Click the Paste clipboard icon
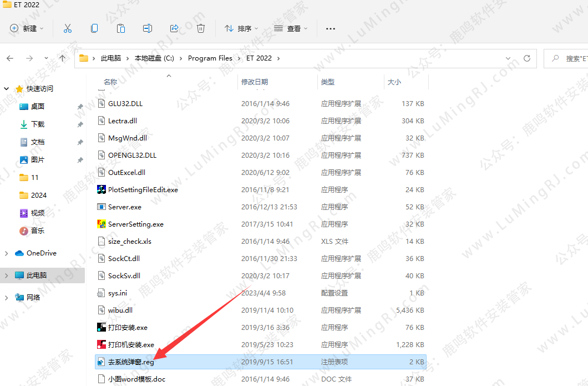 121,28
